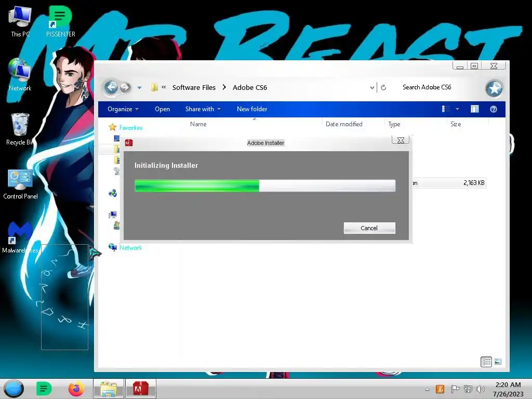The image size is (532, 399).
Task: Open the Malwarebytes desktop shortcut
Action: (x=20, y=237)
